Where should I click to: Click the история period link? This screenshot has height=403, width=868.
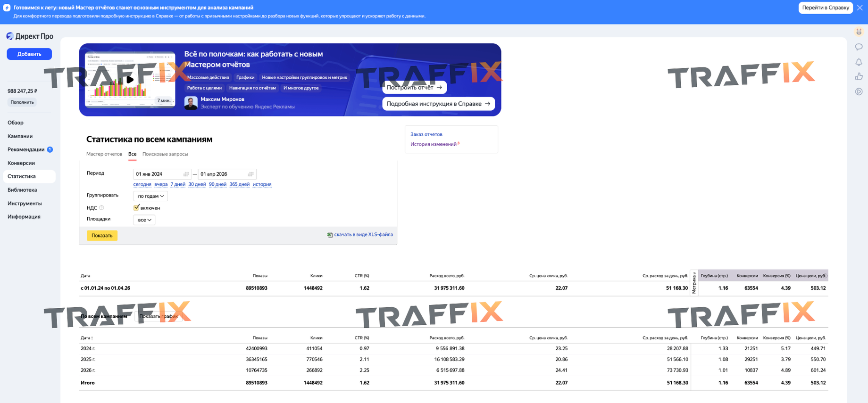[262, 184]
